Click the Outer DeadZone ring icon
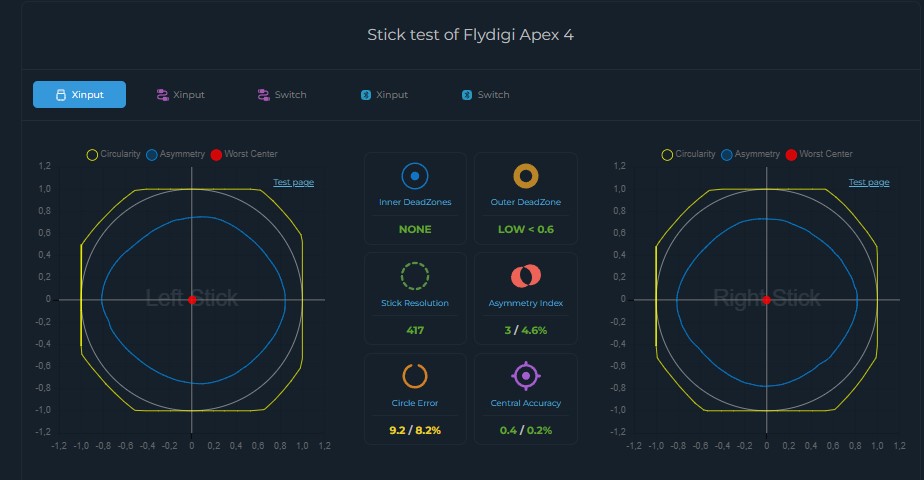Viewport: 924px width, 480px height. click(526, 176)
